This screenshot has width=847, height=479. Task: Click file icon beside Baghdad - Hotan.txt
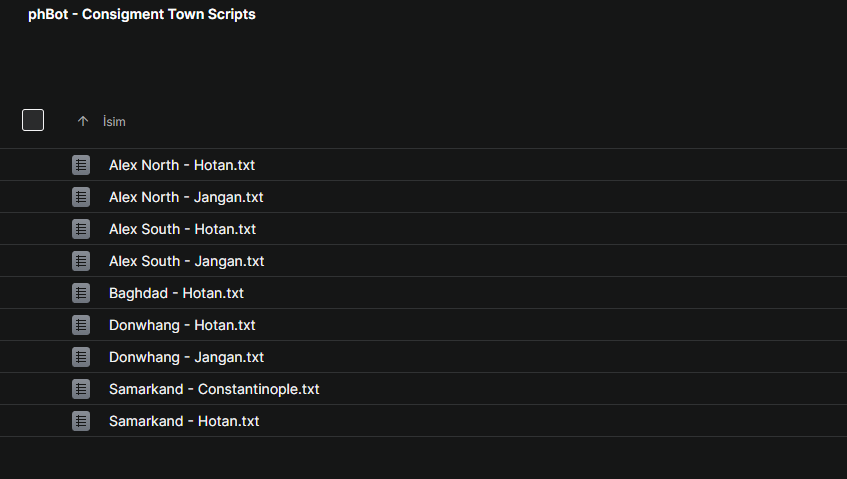[81, 293]
